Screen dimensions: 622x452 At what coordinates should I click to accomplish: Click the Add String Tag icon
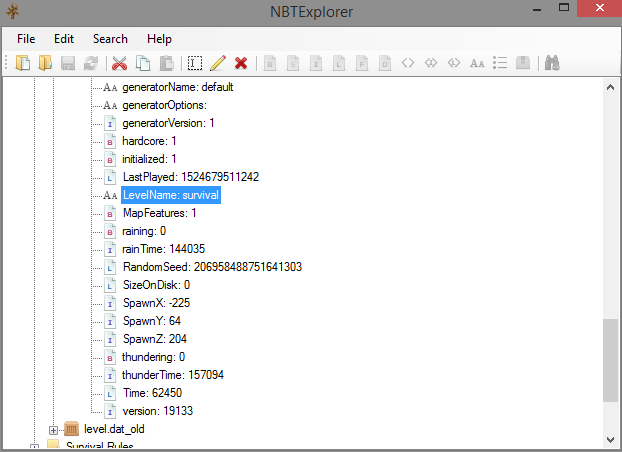[x=477, y=63]
